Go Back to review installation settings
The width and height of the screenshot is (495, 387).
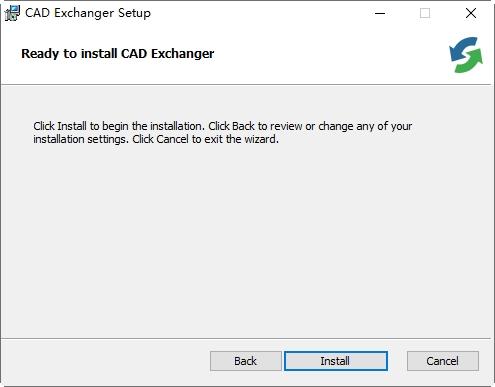[x=246, y=361]
